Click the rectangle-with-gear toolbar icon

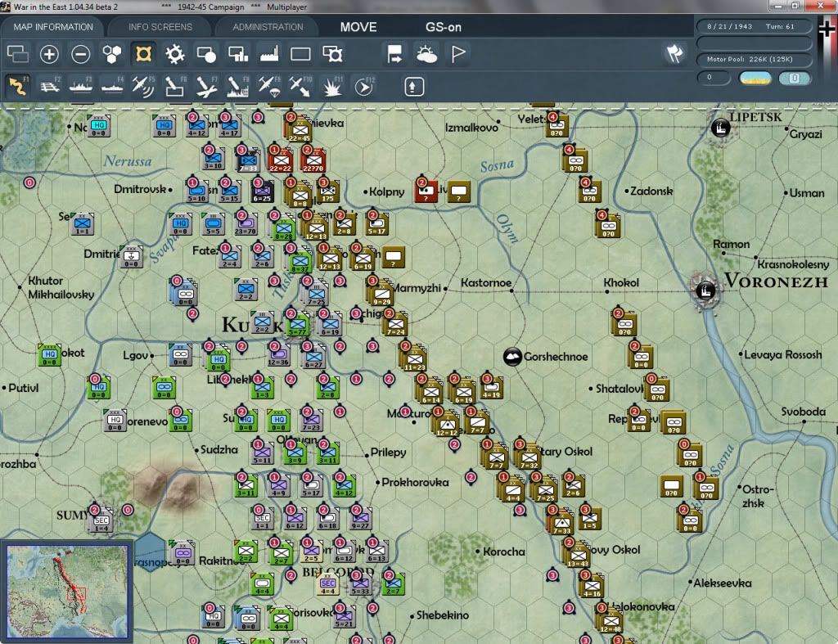332,54
